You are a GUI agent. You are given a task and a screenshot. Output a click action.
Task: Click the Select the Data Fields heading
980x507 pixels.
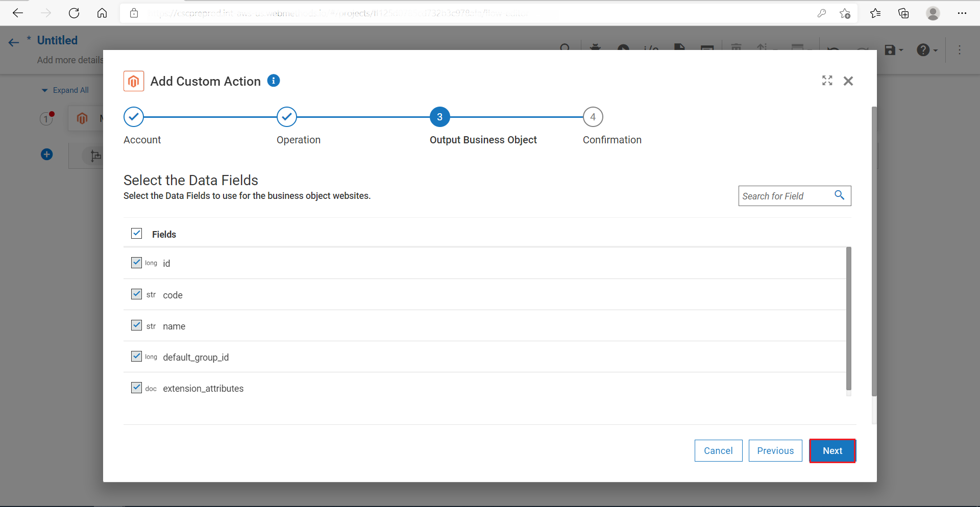pyautogui.click(x=191, y=180)
